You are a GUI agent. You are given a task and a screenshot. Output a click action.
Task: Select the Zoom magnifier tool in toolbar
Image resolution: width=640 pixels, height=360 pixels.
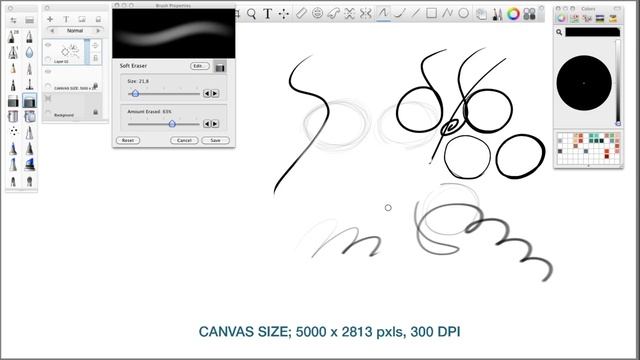click(x=251, y=14)
